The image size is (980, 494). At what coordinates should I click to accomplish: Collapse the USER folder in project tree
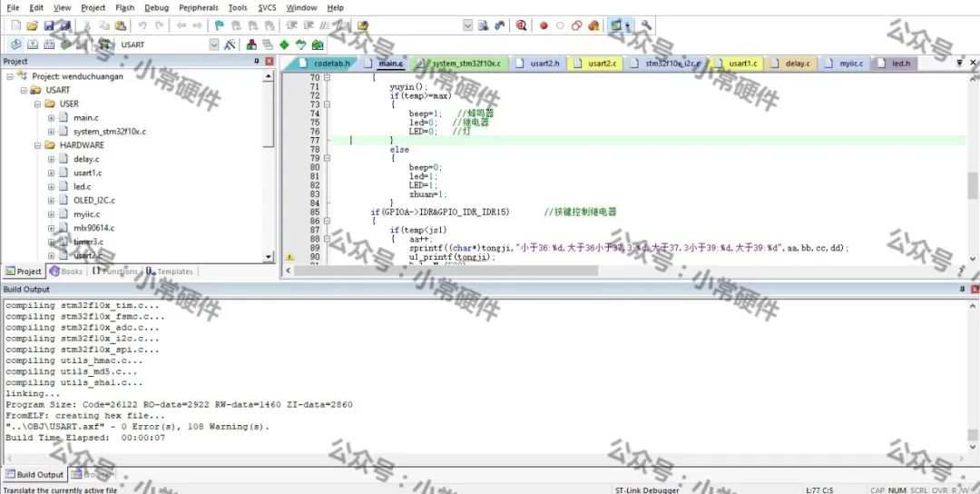pos(37,104)
